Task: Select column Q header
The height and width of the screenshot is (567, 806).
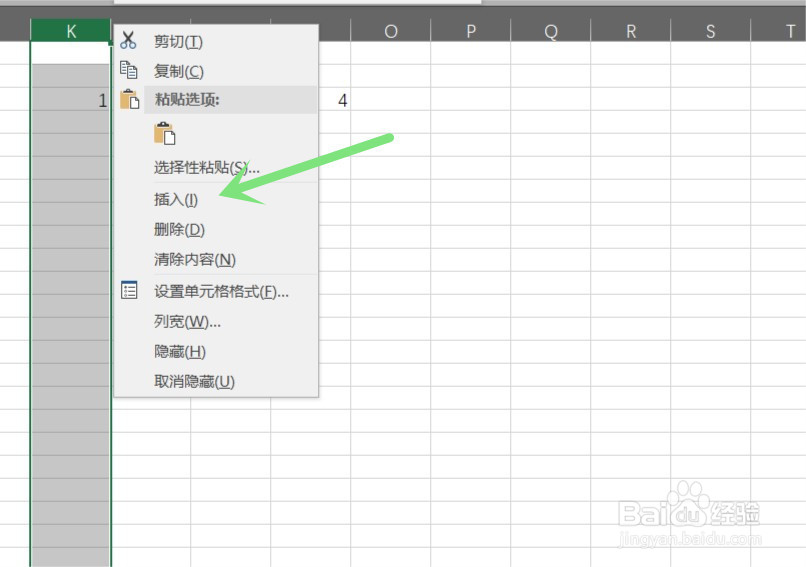Action: click(x=551, y=31)
